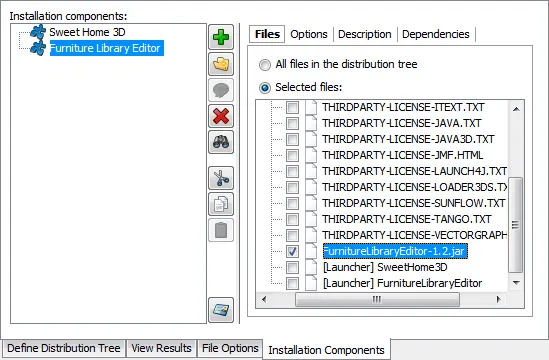
Task: Click horizontal scrollbar right arrow
Action: coord(499,299)
